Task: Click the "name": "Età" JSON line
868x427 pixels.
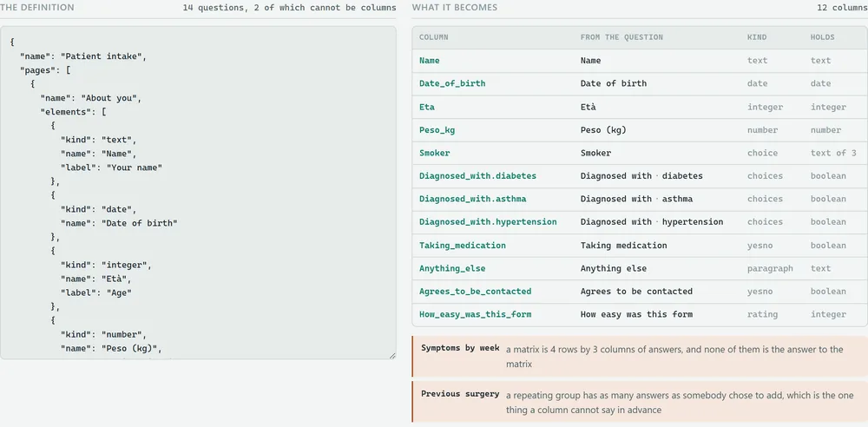Action: tap(95, 279)
